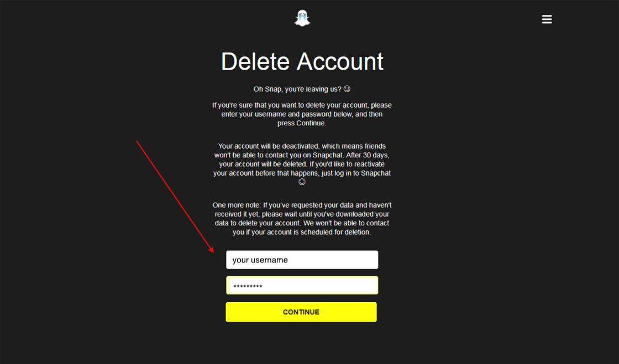Click the "won't be able to contact you" line
The width and height of the screenshot is (619, 364).
[x=302, y=155]
